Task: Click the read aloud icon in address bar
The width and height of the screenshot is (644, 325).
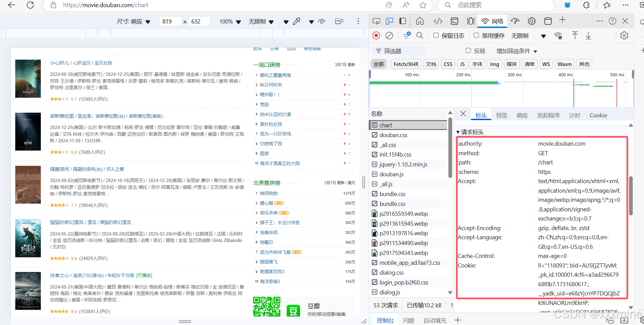Action: [406, 5]
